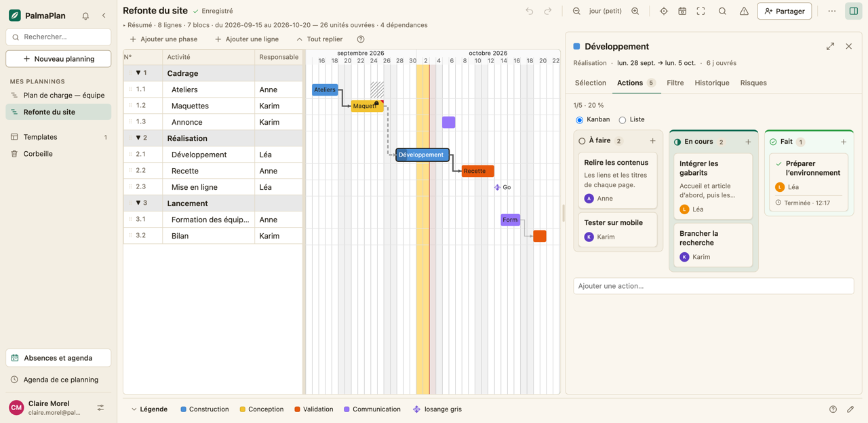The image size is (868, 423).
Task: Click the orange Validation legend swatch
Action: (x=298, y=409)
